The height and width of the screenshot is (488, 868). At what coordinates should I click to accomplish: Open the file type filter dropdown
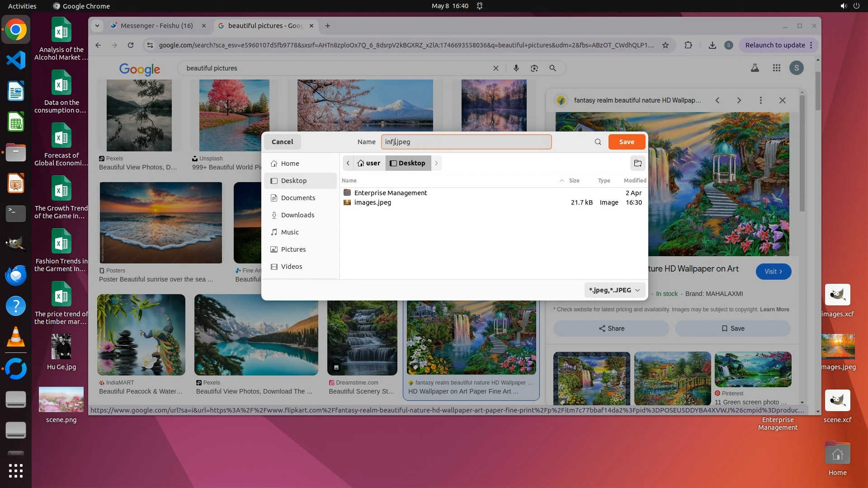coord(614,290)
